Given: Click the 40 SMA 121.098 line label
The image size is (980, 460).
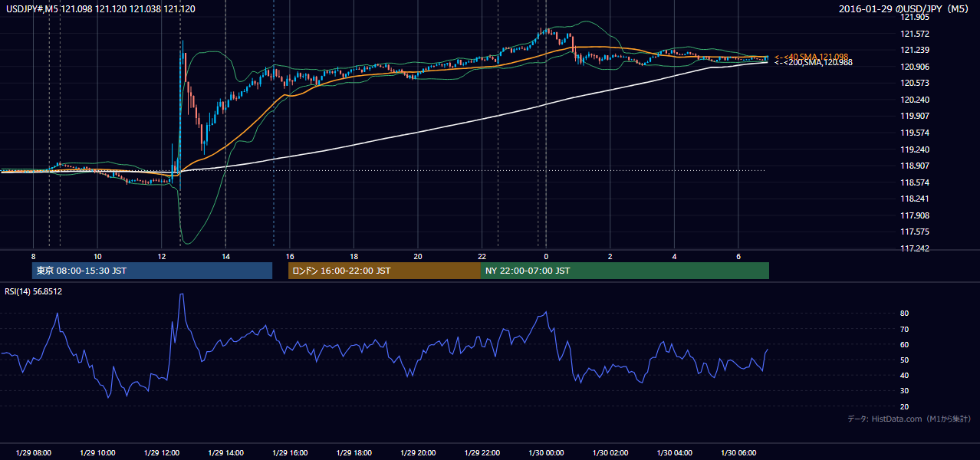Looking at the screenshot, I should 811,57.
